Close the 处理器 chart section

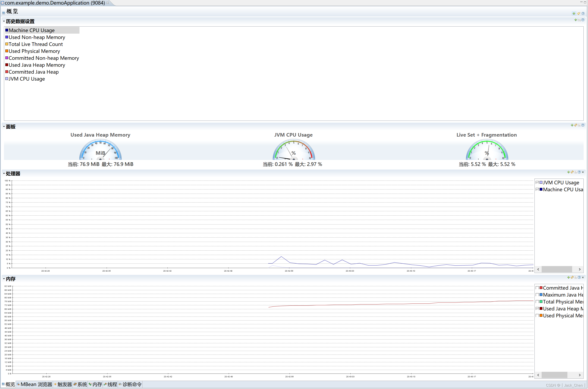[x=583, y=172]
